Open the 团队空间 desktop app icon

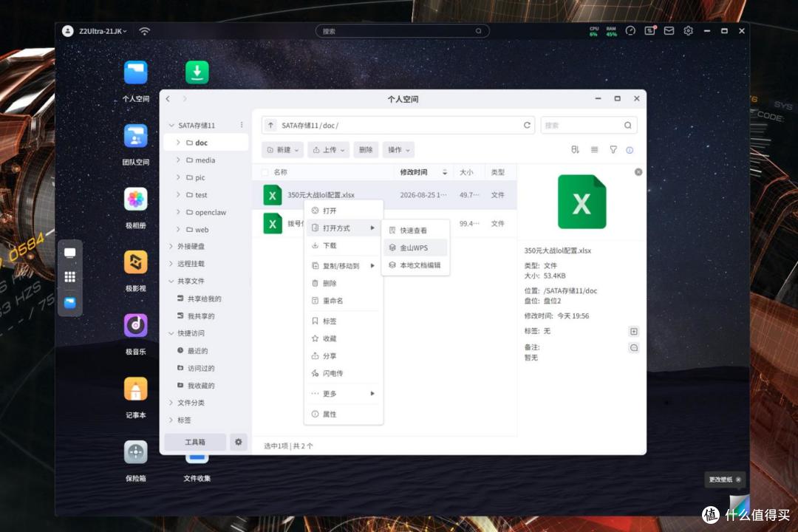(x=135, y=136)
